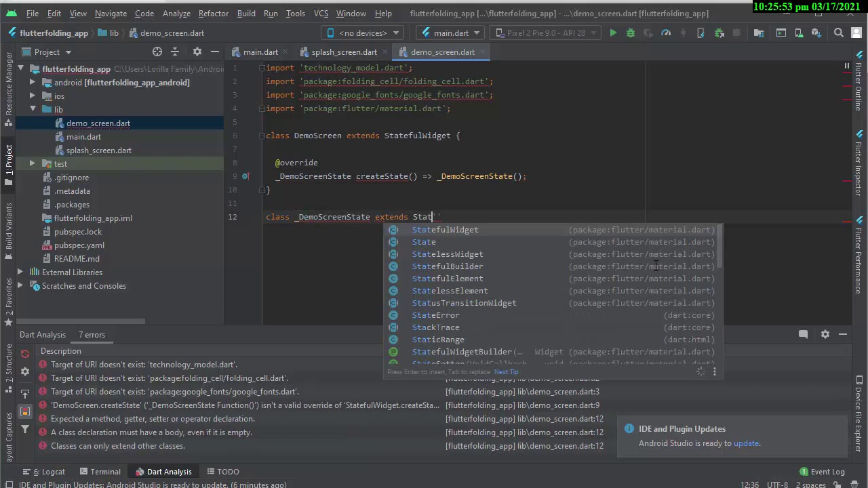Click locate opened file target icon

(157, 52)
